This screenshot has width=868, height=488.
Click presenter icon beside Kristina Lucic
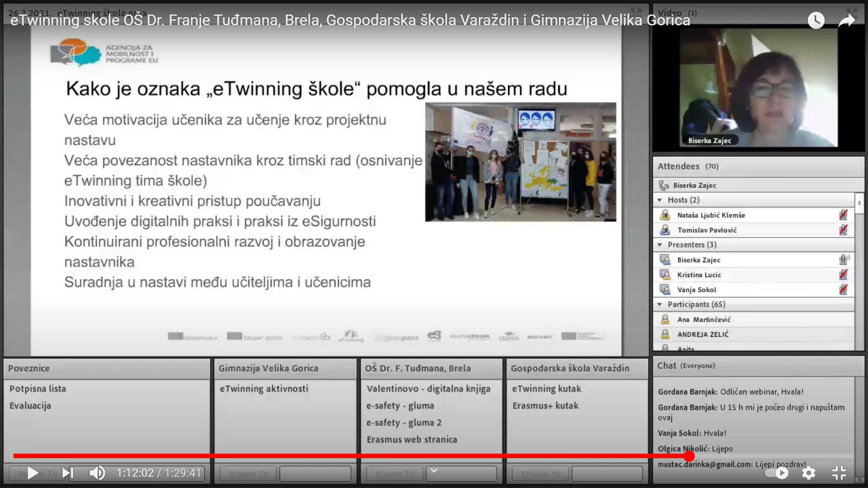click(665, 274)
